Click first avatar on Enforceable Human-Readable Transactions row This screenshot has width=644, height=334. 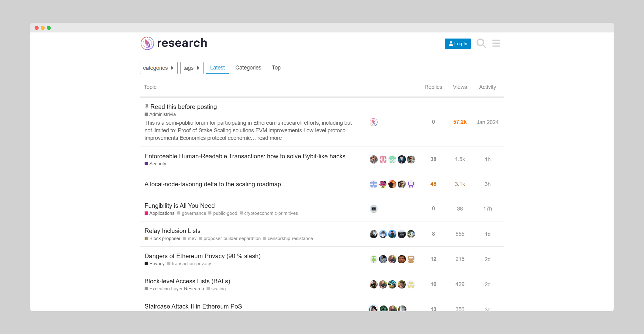click(373, 159)
